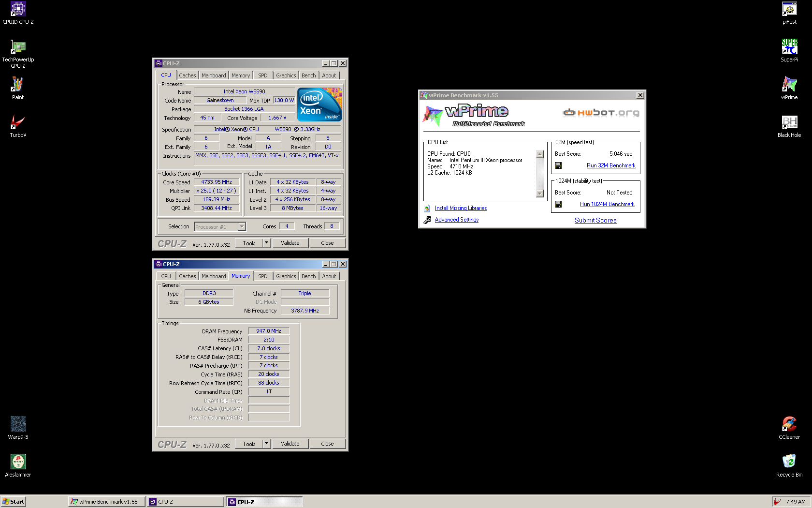Viewport: 812px width, 508px height.
Task: Click CPU List scrollbar down arrow
Action: (x=540, y=194)
